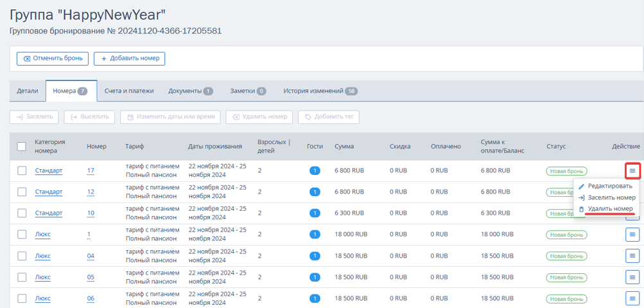Click the guest count badge for room 06

pyautogui.click(x=315, y=298)
